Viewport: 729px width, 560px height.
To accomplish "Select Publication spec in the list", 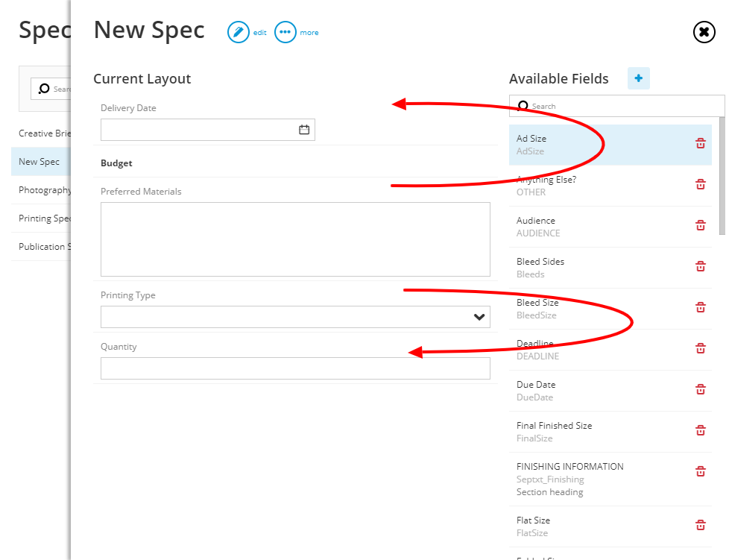I will 41,247.
